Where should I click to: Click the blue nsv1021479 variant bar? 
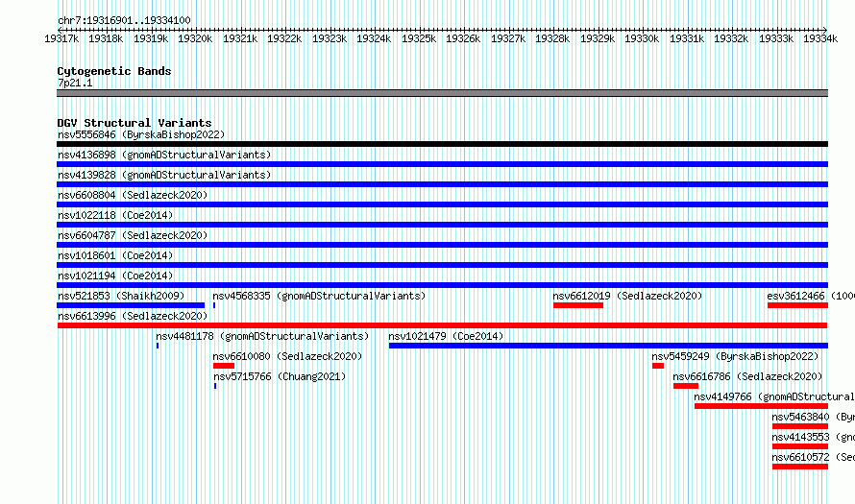click(608, 346)
